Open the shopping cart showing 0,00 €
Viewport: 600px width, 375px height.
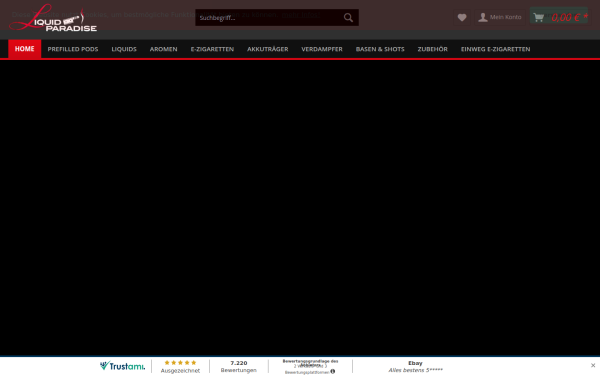559,17
